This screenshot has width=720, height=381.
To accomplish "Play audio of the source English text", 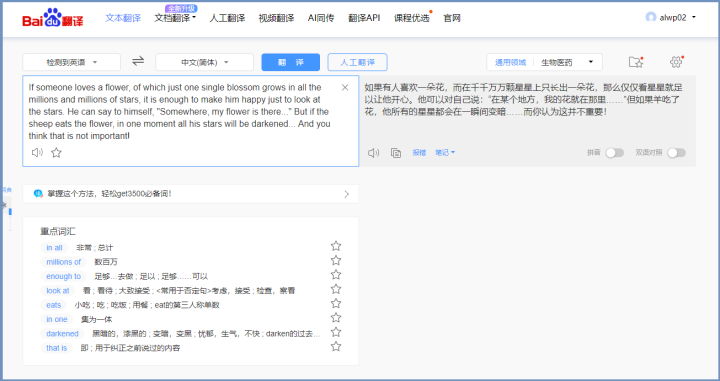I will [37, 152].
